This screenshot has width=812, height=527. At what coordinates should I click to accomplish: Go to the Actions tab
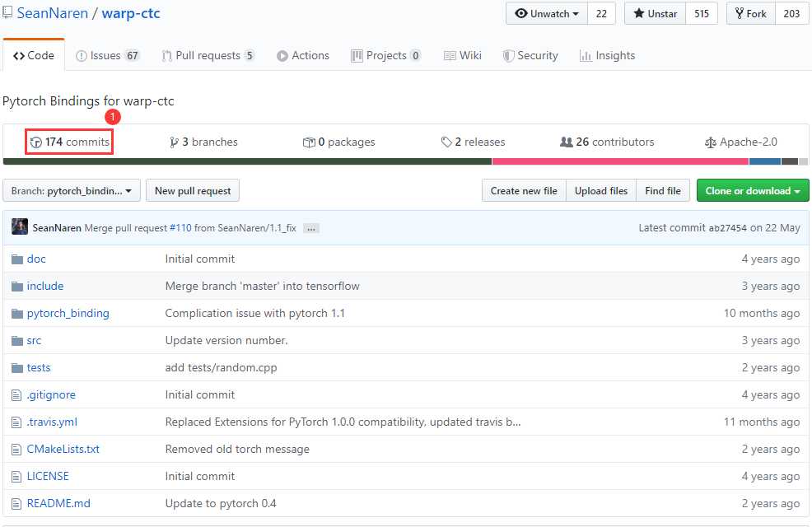point(303,55)
